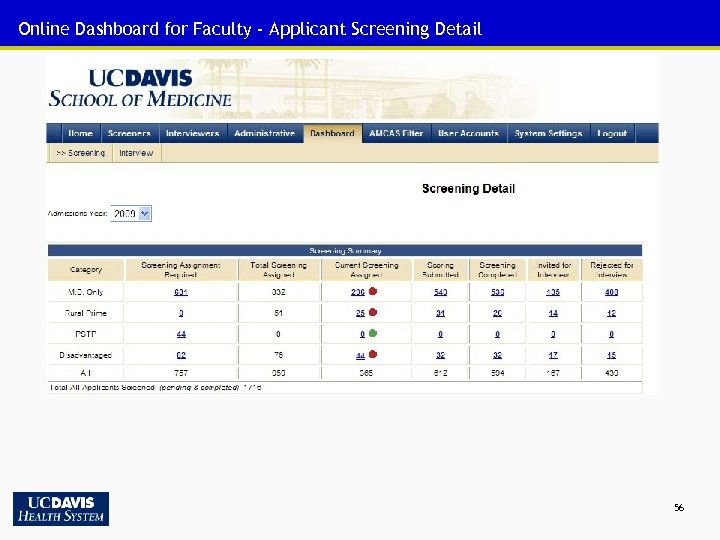Open M.D. Only Scoring Submitted link

tap(440, 292)
